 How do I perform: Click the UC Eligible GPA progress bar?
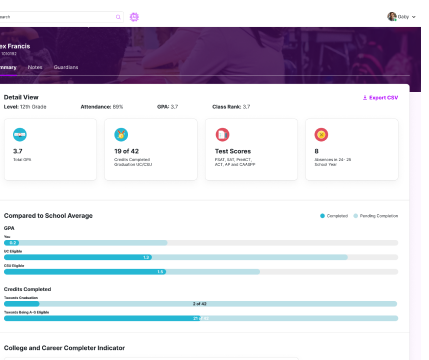(201, 257)
